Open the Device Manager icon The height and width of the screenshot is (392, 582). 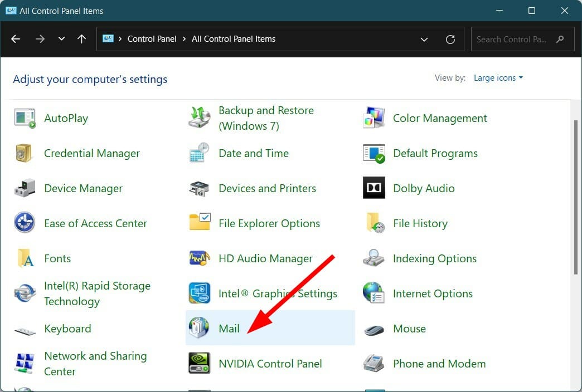tap(25, 188)
